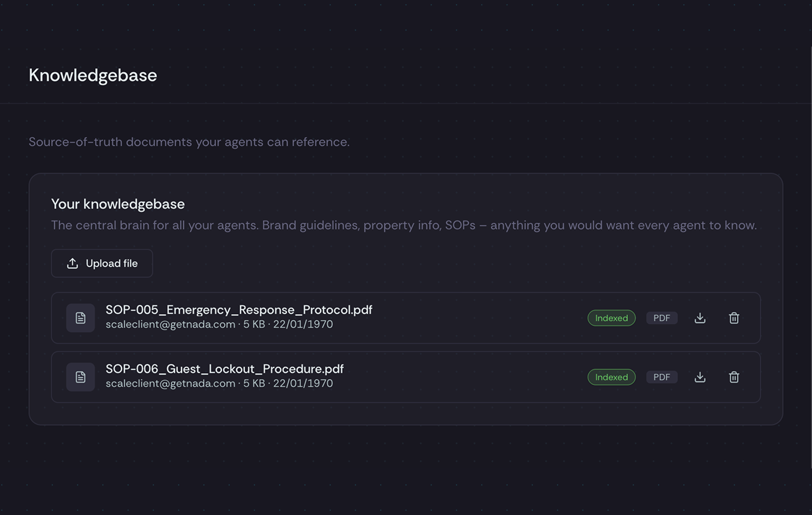
Task: Download SOP-006_Guest_Lockout_Procedure.pdf
Action: (x=700, y=377)
